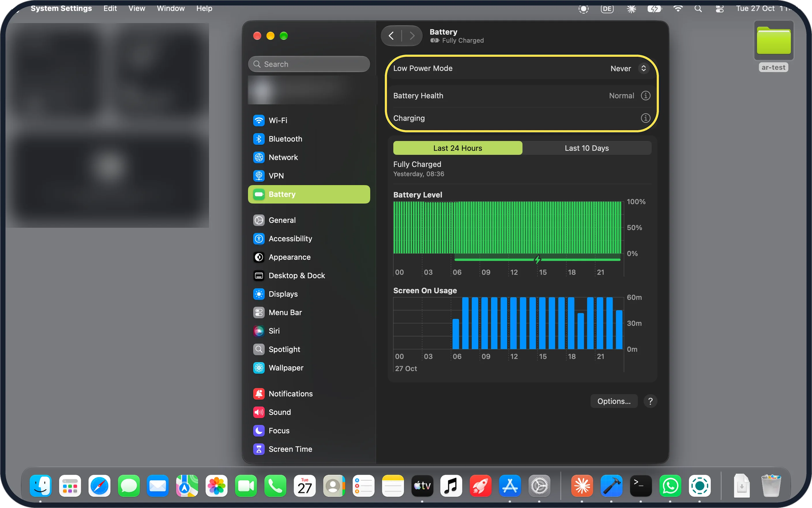Open the View menu
Image resolution: width=812 pixels, height=508 pixels.
click(137, 8)
